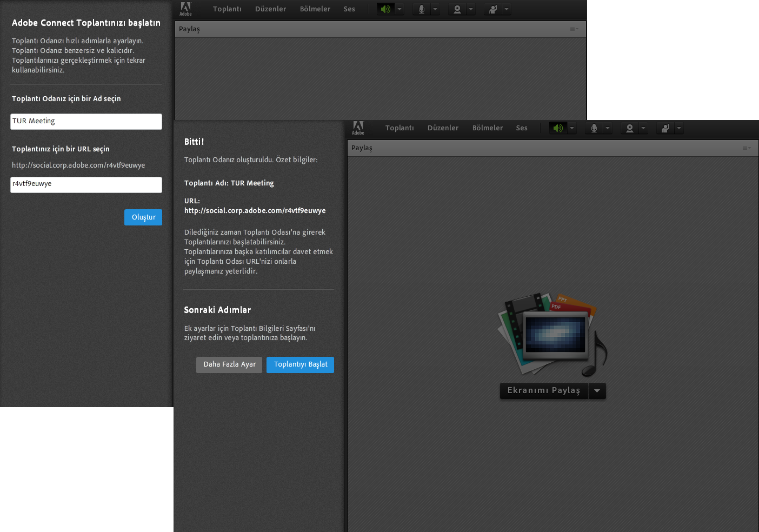Click the bold meeting URL under the URL: label
This screenshot has width=759, height=532.
point(255,211)
